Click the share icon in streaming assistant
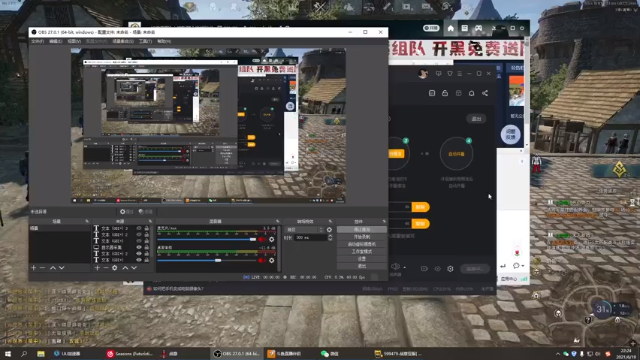The height and width of the screenshot is (360, 640). 485,93
